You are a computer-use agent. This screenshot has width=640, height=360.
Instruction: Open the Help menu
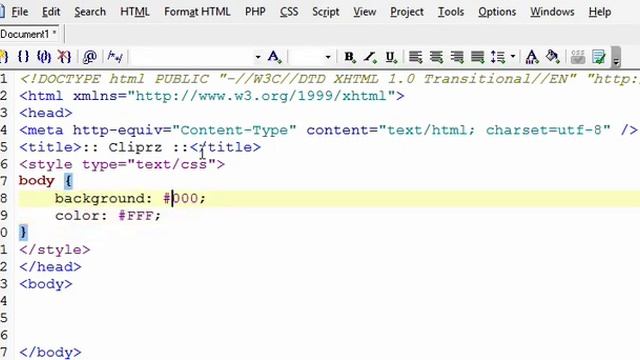click(600, 12)
